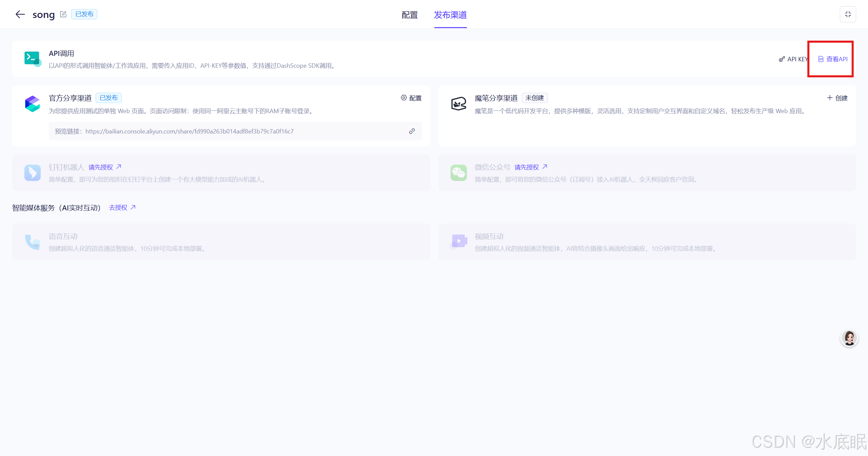Click the edit pencil icon next to song
This screenshot has height=456, width=868.
63,14
